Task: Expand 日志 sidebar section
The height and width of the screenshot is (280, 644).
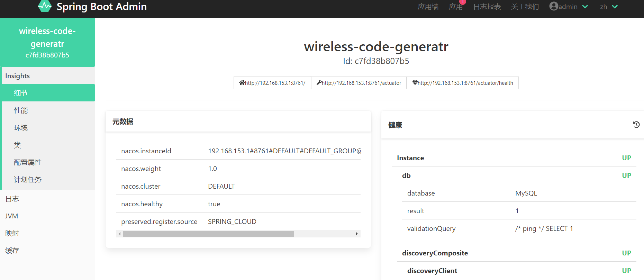Action: (x=47, y=199)
